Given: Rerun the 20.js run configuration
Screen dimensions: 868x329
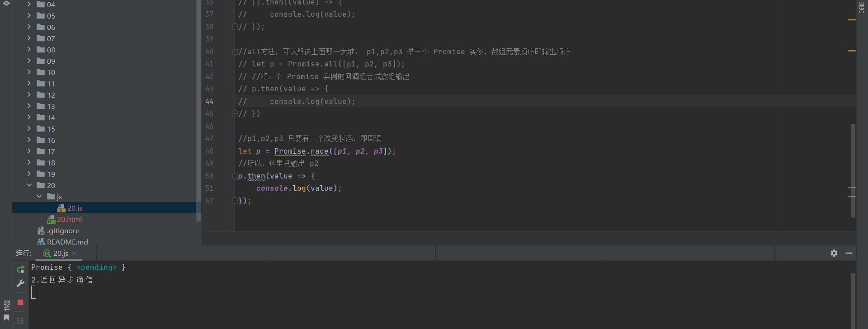Looking at the screenshot, I should (20, 269).
